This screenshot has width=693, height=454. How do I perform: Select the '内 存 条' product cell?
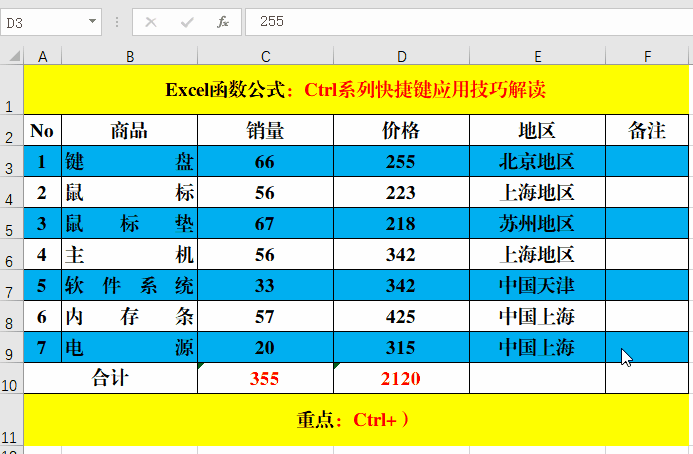129,316
